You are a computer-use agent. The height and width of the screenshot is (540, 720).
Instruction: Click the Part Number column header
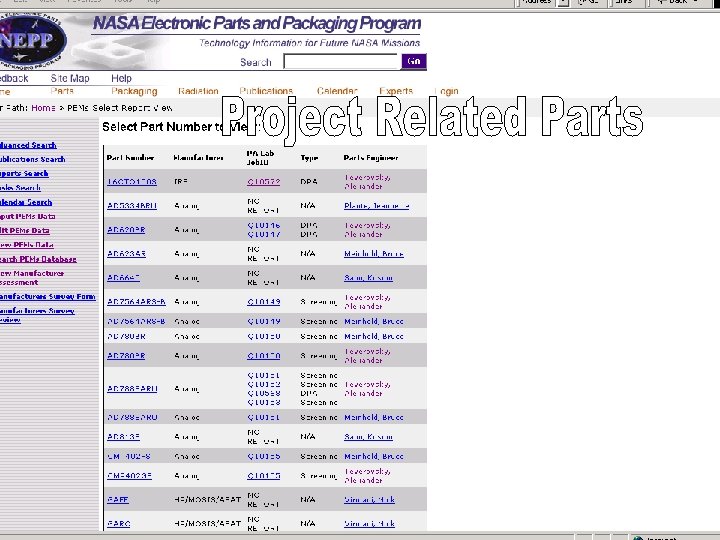130,158
